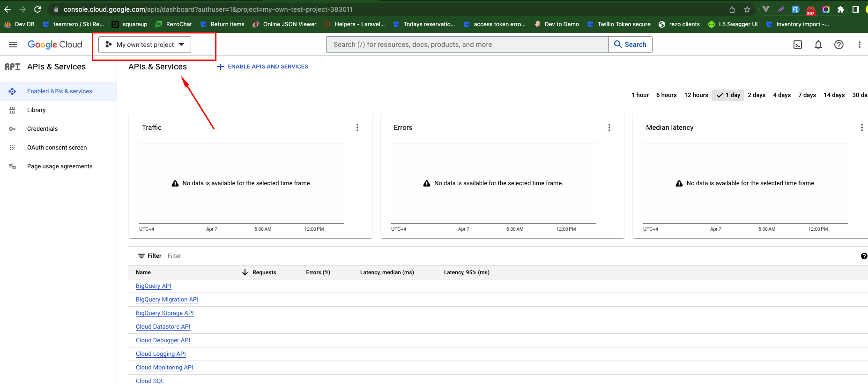868x384 pixels.
Task: Go to Credentials in sidebar
Action: [58, 129]
